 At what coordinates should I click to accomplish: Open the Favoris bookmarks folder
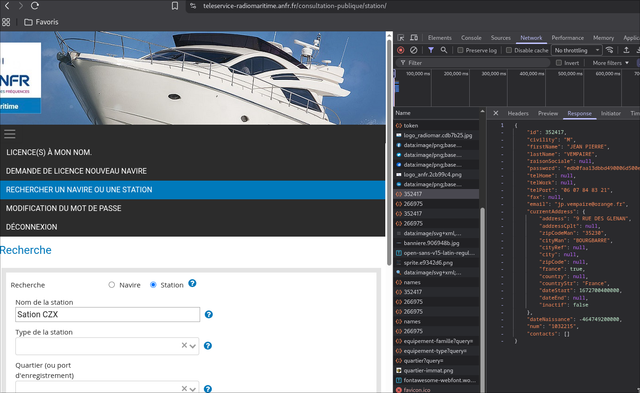(x=41, y=22)
